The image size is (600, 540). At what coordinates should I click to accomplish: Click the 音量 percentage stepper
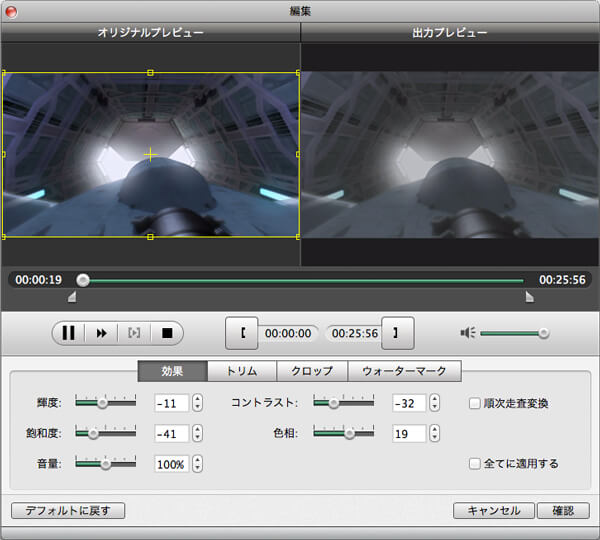[197, 464]
